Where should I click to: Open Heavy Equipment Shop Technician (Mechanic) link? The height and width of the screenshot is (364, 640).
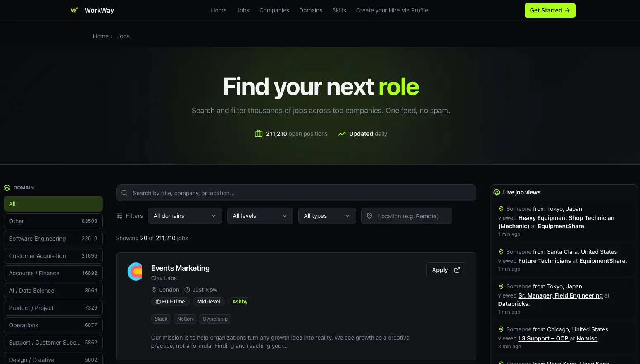click(556, 222)
